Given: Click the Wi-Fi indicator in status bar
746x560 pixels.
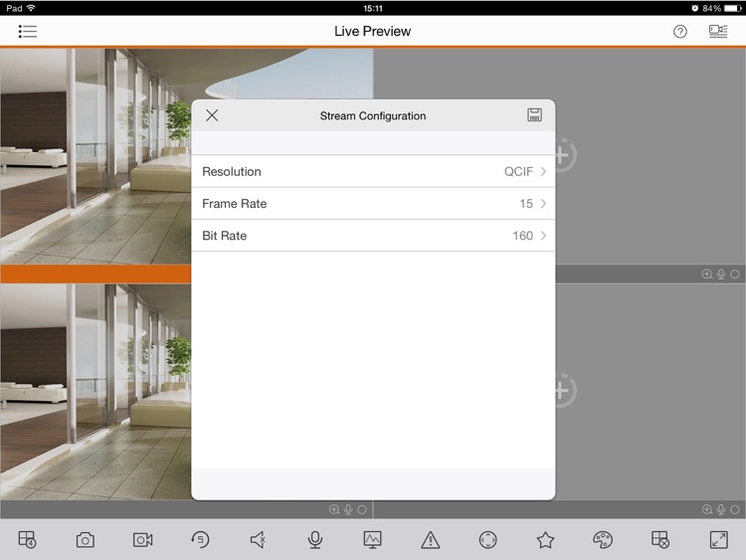Looking at the screenshot, I should [31, 8].
